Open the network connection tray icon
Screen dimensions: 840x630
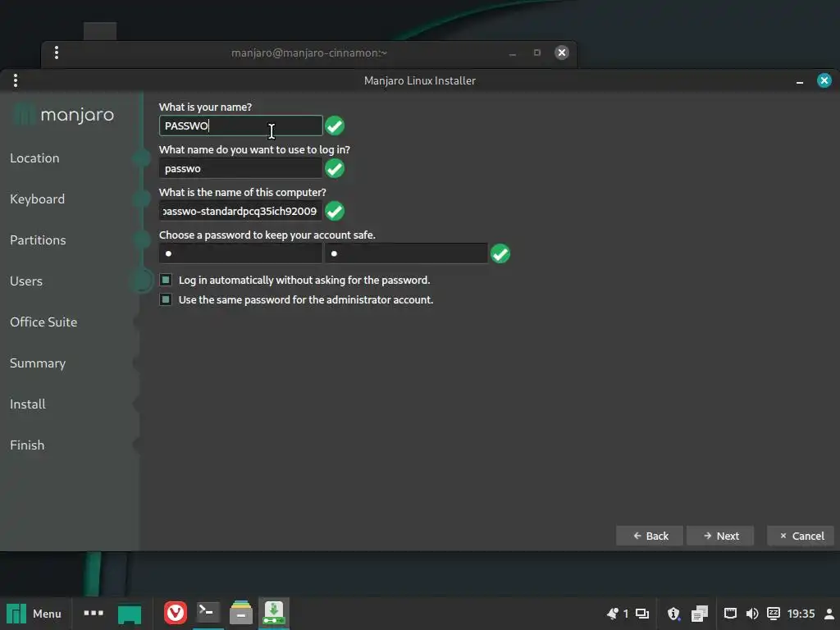click(x=730, y=614)
